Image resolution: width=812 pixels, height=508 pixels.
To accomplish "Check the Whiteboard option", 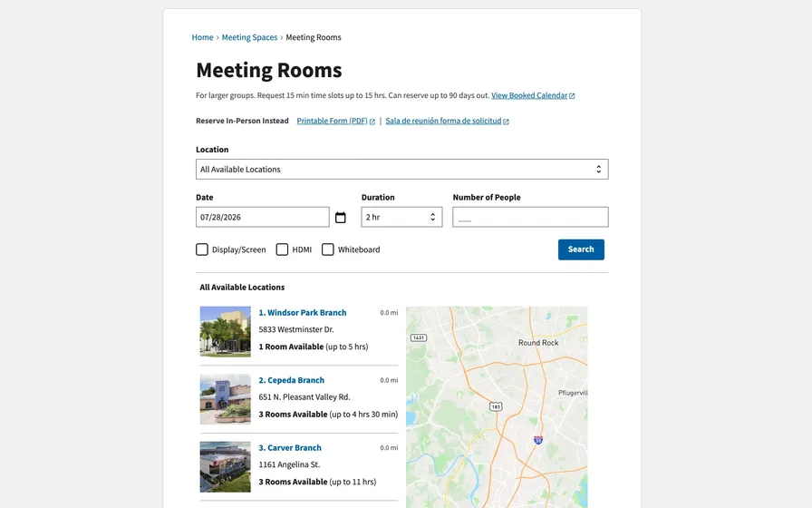I will [x=328, y=249].
